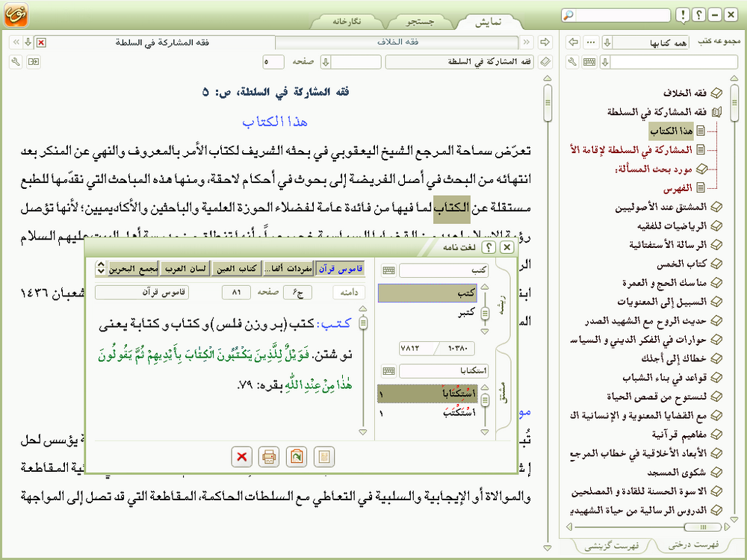Click the magnifier icon in the top search box

(568, 15)
